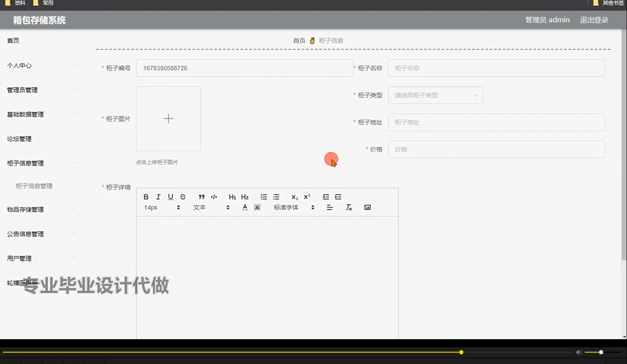This screenshot has width=627, height=364.
Task: Insert a blockquote in the detail editor
Action: 201,197
